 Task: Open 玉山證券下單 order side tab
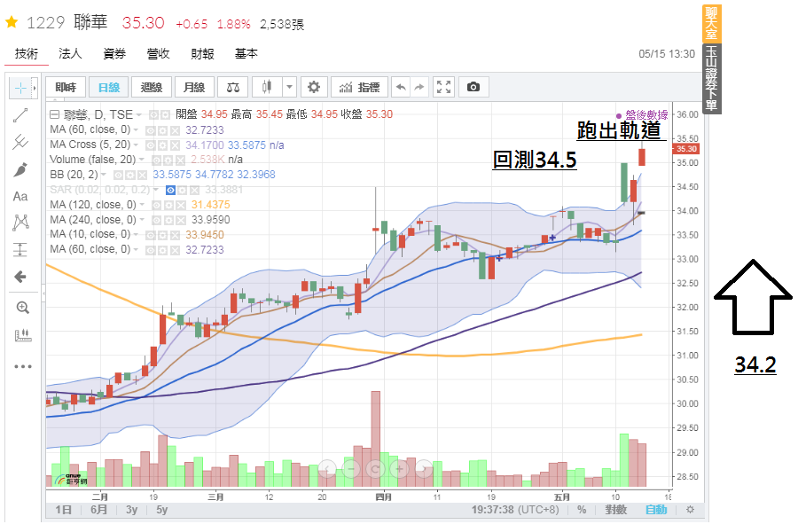711,79
